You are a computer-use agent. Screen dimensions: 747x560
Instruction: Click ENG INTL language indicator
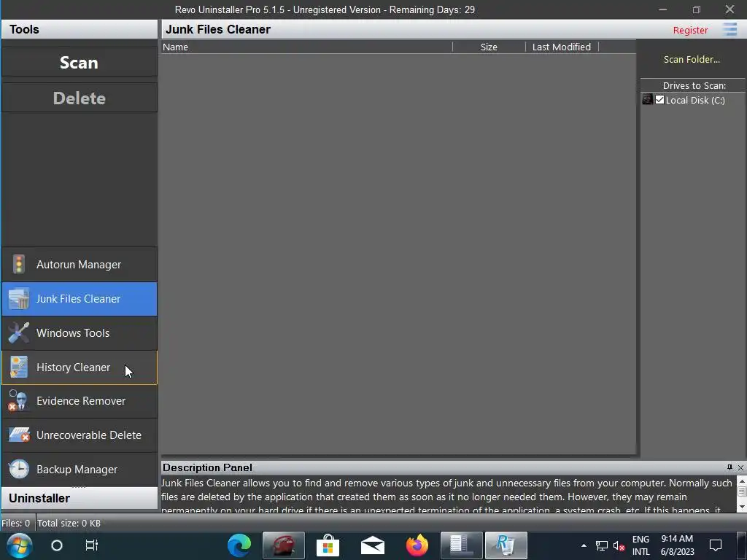point(640,545)
